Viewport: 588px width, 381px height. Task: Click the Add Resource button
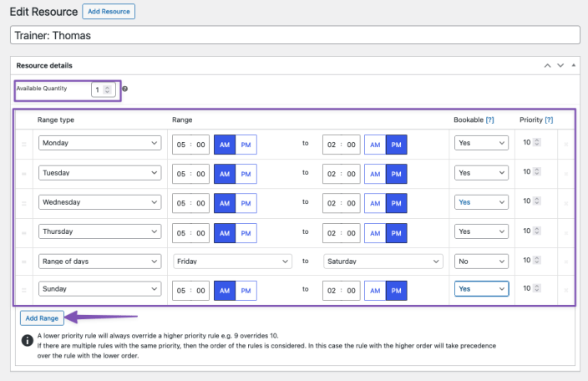click(x=109, y=11)
